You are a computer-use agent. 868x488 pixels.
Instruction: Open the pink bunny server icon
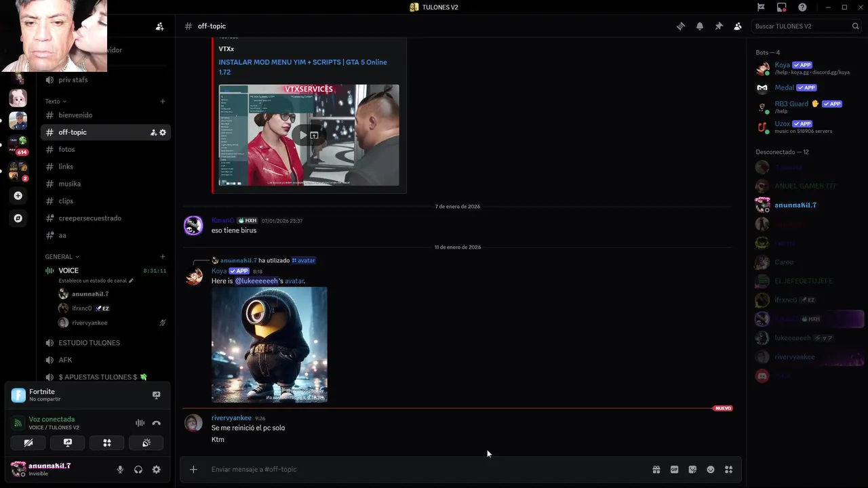pos(18,98)
